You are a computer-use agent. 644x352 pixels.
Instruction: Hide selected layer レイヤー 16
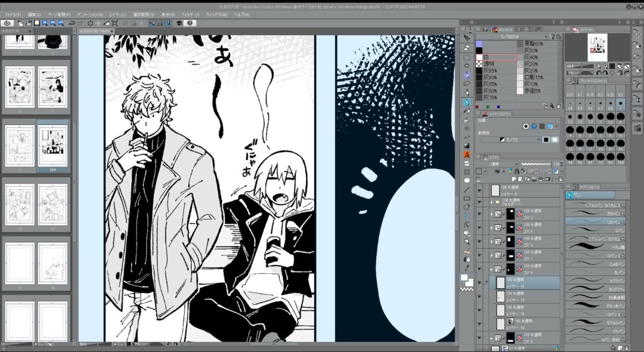[x=479, y=283]
